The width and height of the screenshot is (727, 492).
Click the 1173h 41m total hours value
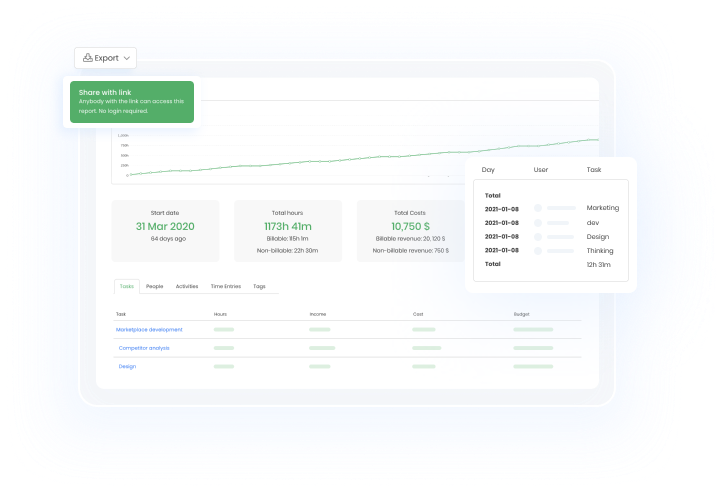(x=288, y=226)
